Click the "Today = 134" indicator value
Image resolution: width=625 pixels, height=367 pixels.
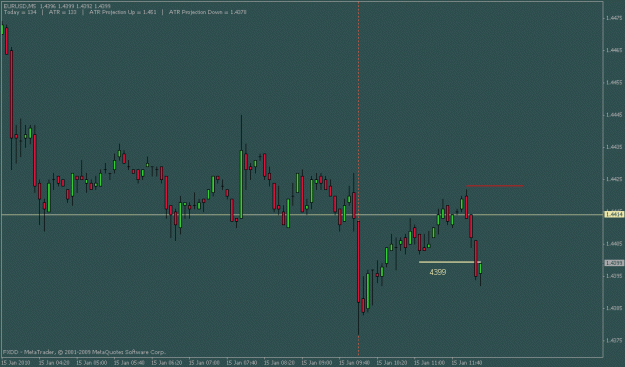click(20, 12)
